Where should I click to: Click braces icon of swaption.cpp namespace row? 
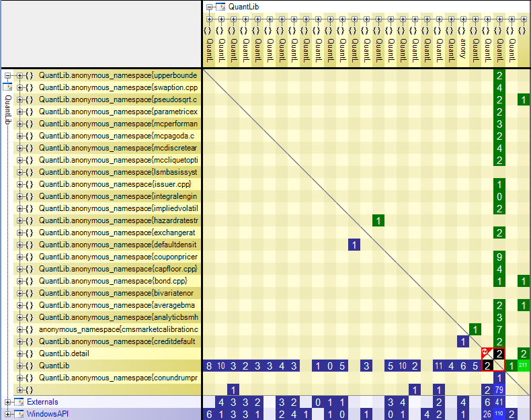(30, 87)
